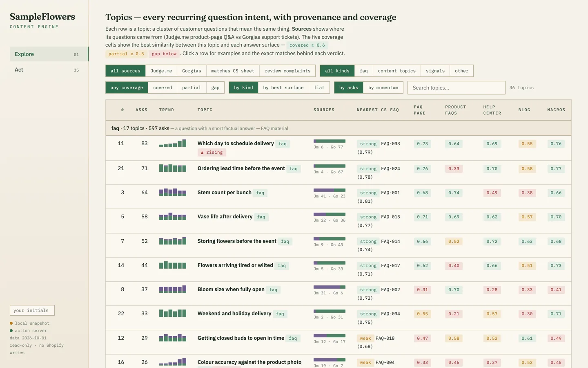Click trend sparkline for Stem count per bunch

pos(173,192)
